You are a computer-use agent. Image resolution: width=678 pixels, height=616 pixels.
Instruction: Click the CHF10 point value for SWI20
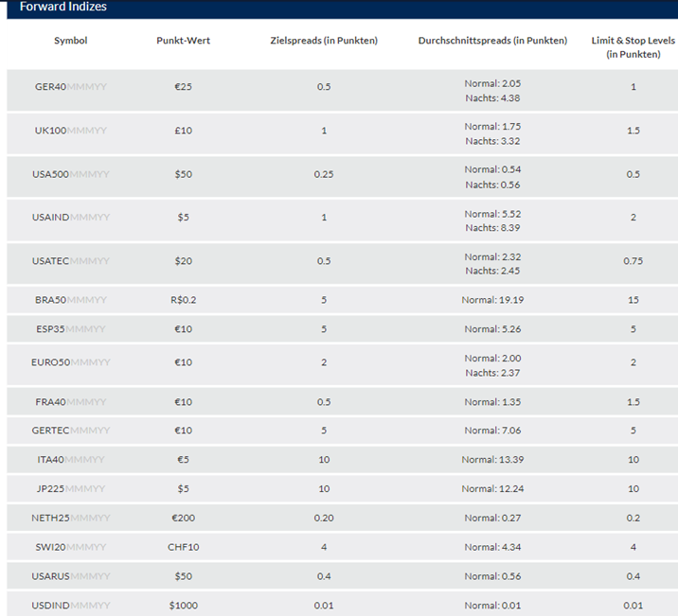(184, 547)
